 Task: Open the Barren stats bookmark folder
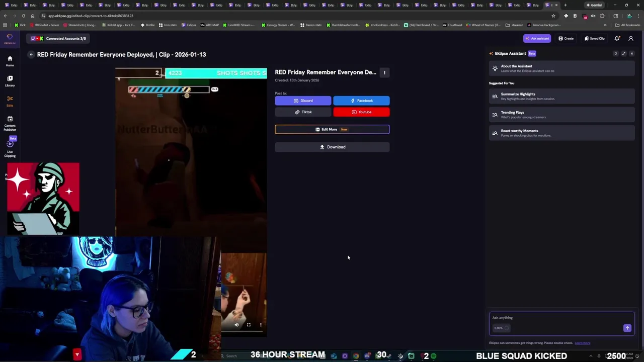[311, 25]
